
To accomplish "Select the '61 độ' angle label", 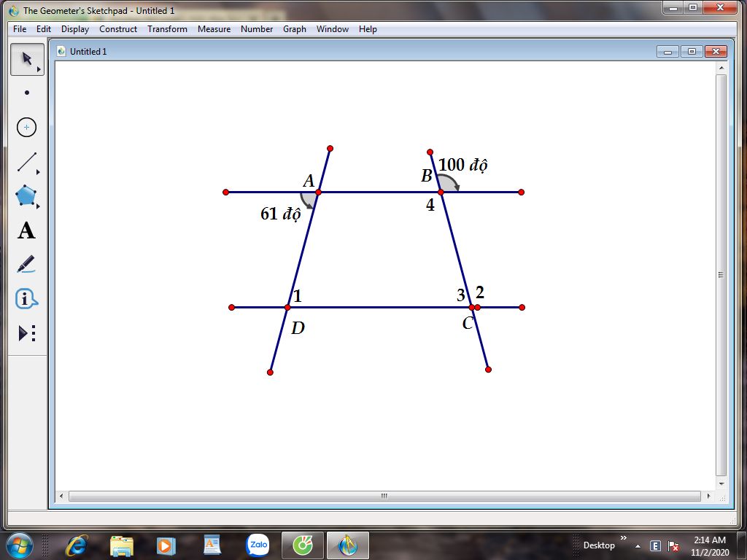I will point(281,214).
